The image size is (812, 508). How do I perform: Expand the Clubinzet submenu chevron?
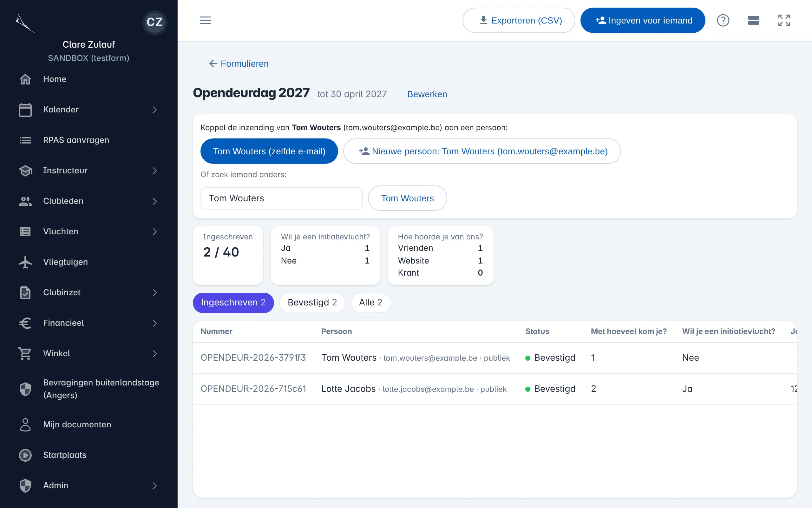point(154,293)
